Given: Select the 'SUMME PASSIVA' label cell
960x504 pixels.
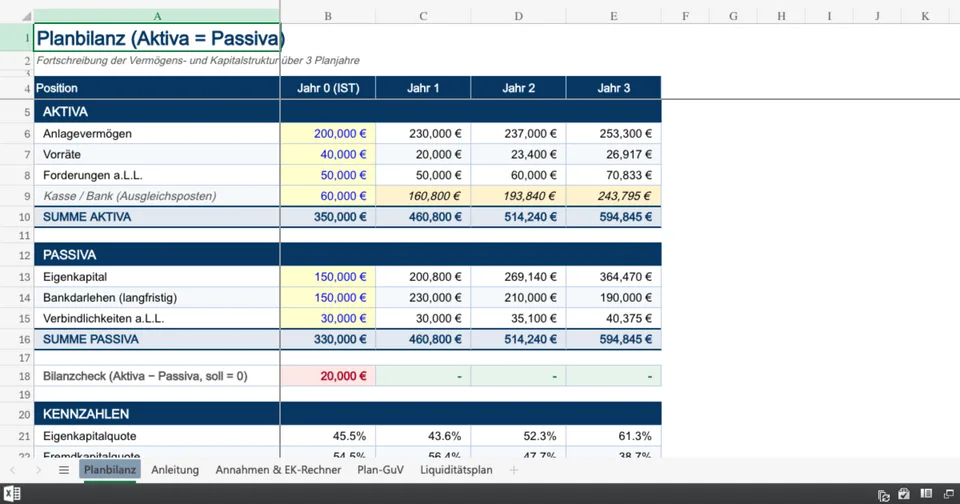Looking at the screenshot, I should point(157,339).
